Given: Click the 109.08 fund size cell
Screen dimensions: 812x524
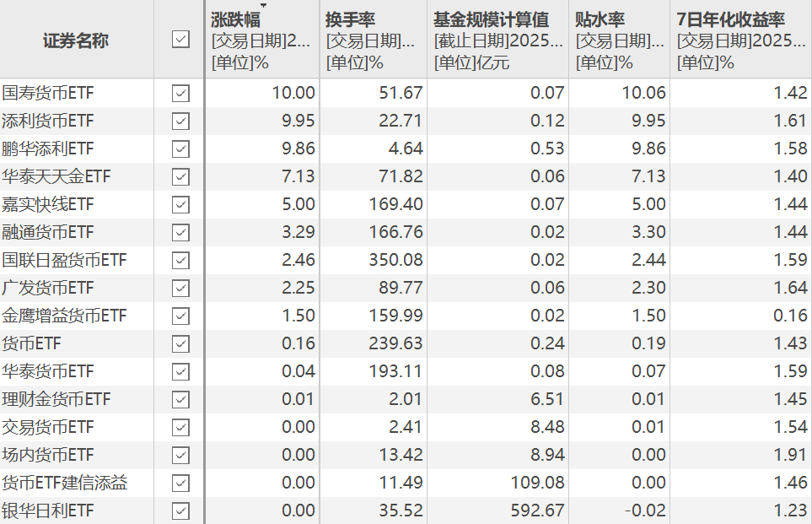Looking at the screenshot, I should point(497,483).
